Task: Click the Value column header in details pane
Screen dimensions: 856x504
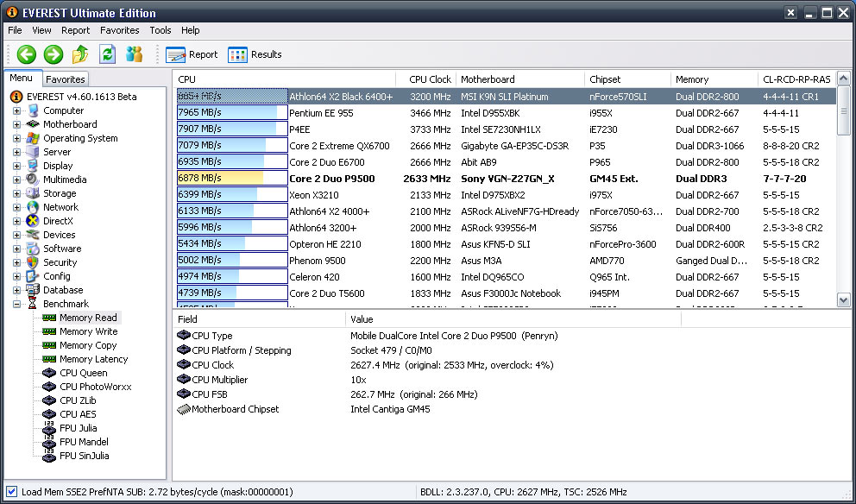Action: point(513,319)
